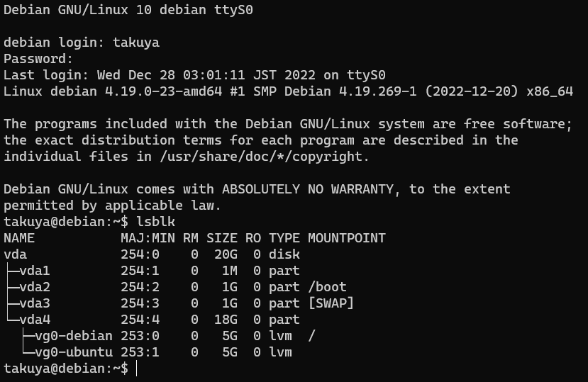This screenshot has width=588, height=382.
Task: Click the 'RO' column header
Action: coord(253,238)
